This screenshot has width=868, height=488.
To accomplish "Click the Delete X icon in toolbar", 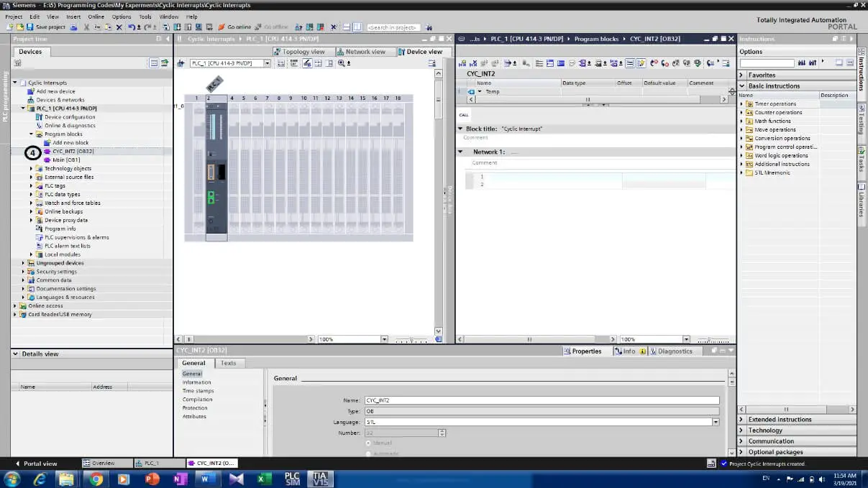I will coord(119,27).
